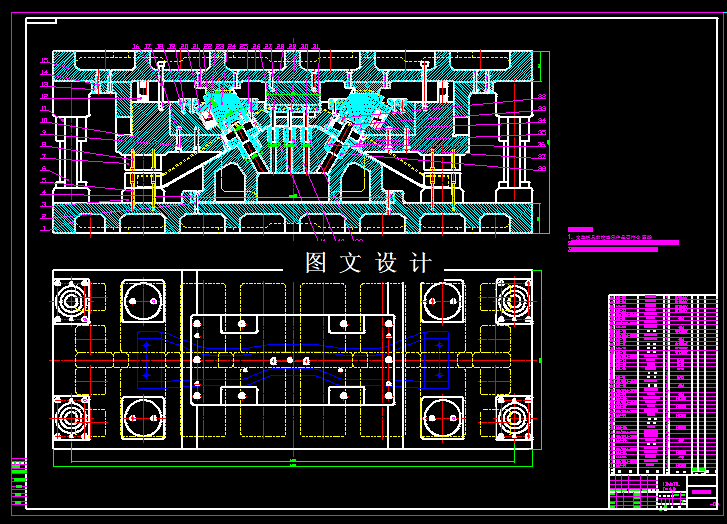Select part number label 11
Screen dimensions: 727x524
point(44,109)
